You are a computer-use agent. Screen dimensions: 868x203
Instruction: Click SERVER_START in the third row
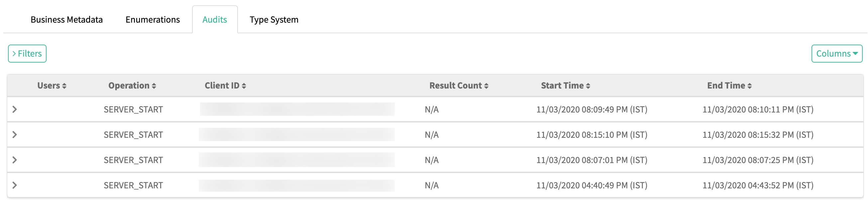click(x=133, y=160)
